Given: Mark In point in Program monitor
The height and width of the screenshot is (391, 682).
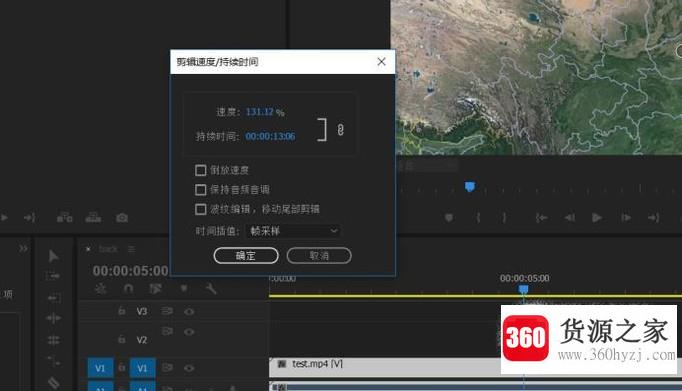Looking at the screenshot, I should 478,217.
